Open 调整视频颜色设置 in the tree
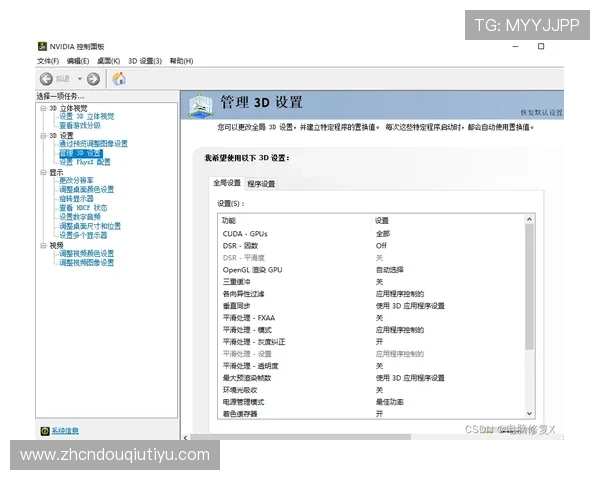 pos(86,253)
